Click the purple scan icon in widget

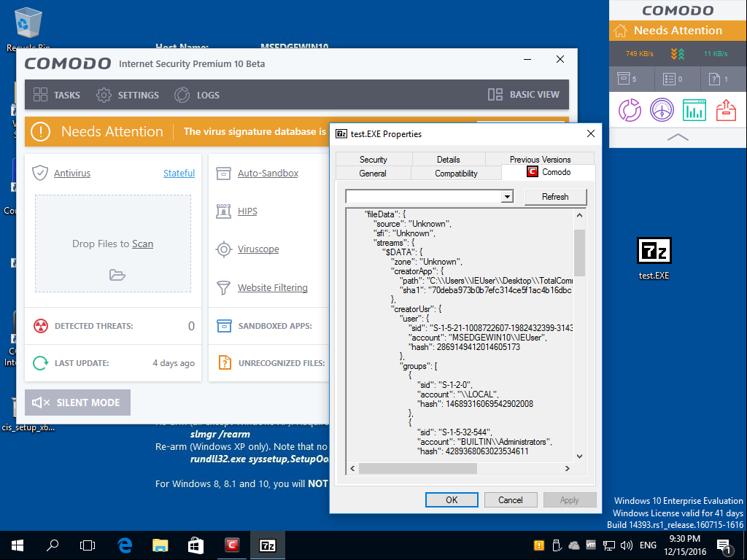630,110
